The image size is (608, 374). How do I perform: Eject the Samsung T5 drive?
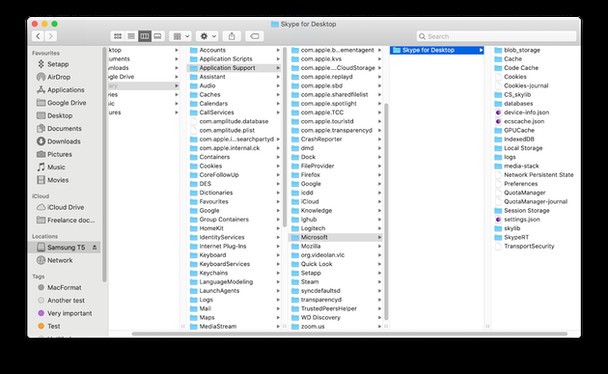95,247
